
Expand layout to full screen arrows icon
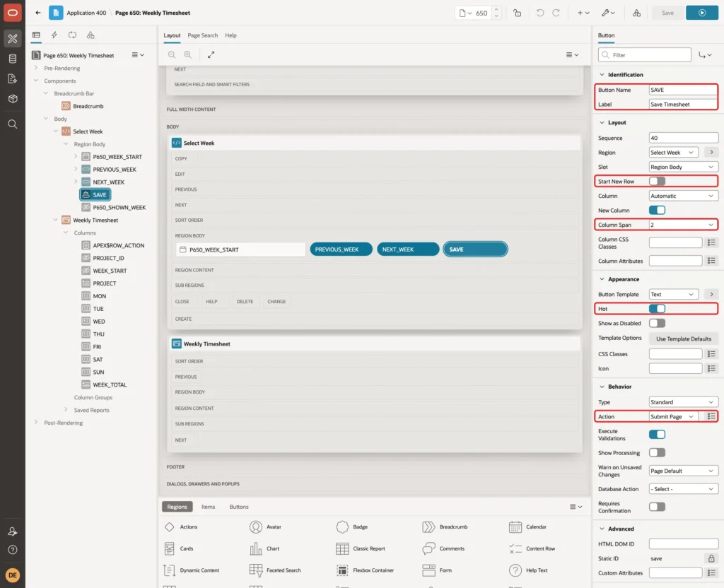pos(211,54)
